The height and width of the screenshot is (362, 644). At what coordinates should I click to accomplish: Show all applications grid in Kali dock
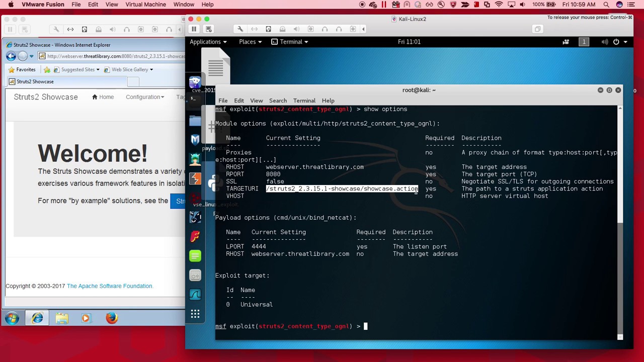pyautogui.click(x=195, y=314)
